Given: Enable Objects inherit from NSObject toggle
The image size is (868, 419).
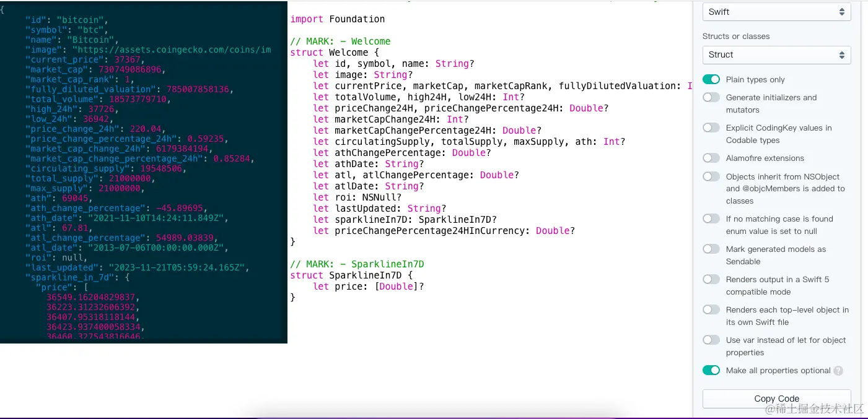Looking at the screenshot, I should coord(711,176).
